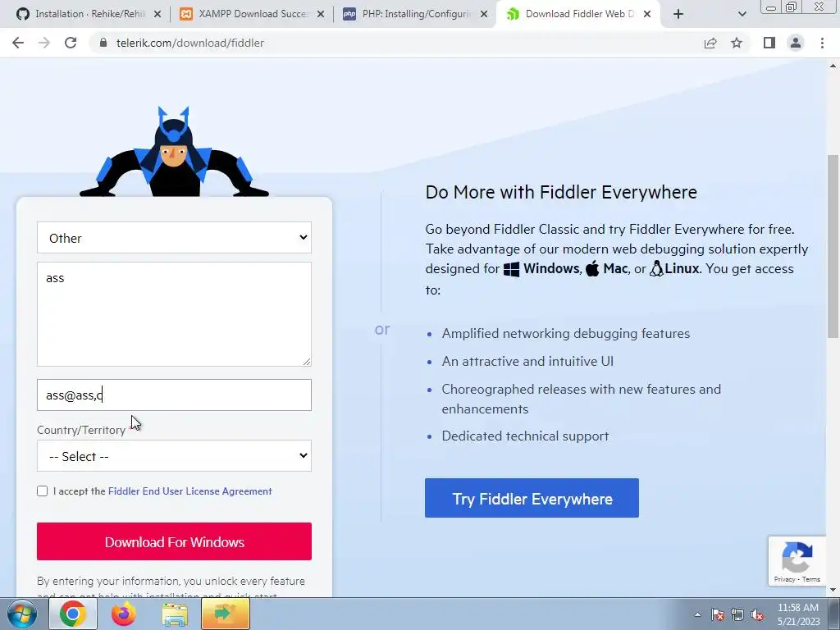Close the Download Fiddler tab
This screenshot has width=840, height=630.
(647, 14)
